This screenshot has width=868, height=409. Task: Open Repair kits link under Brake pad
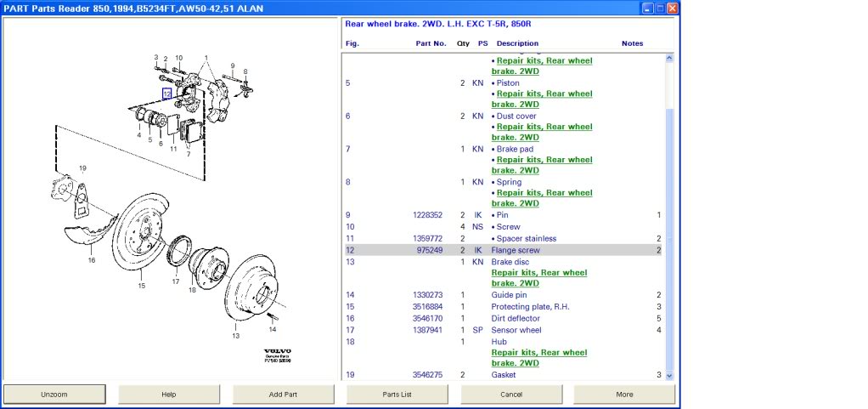tap(542, 165)
